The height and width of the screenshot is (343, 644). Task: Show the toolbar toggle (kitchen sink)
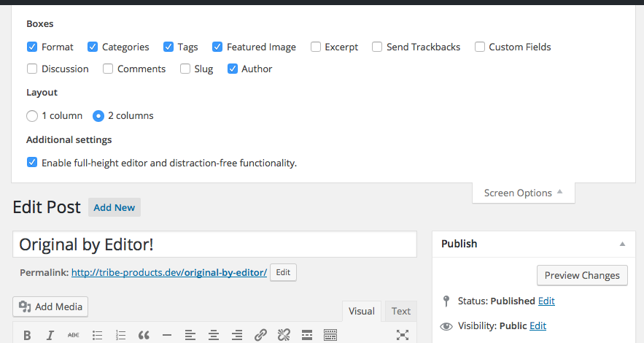(x=330, y=335)
